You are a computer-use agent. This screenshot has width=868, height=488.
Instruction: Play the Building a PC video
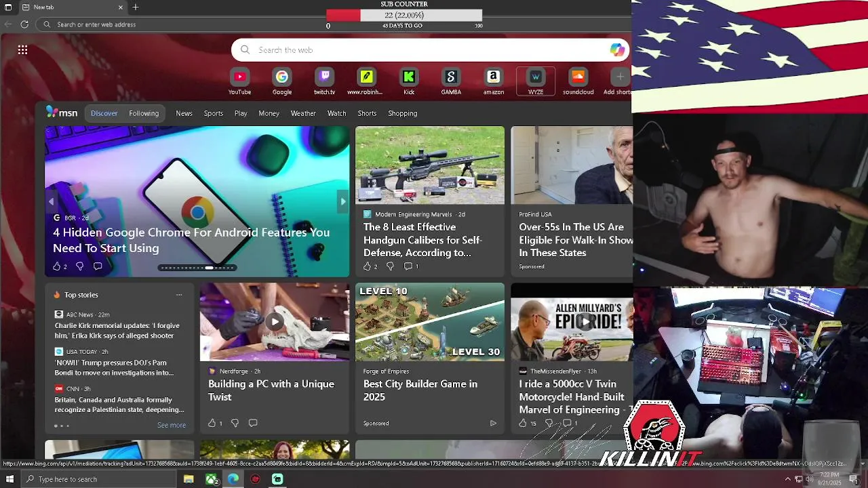tap(274, 321)
